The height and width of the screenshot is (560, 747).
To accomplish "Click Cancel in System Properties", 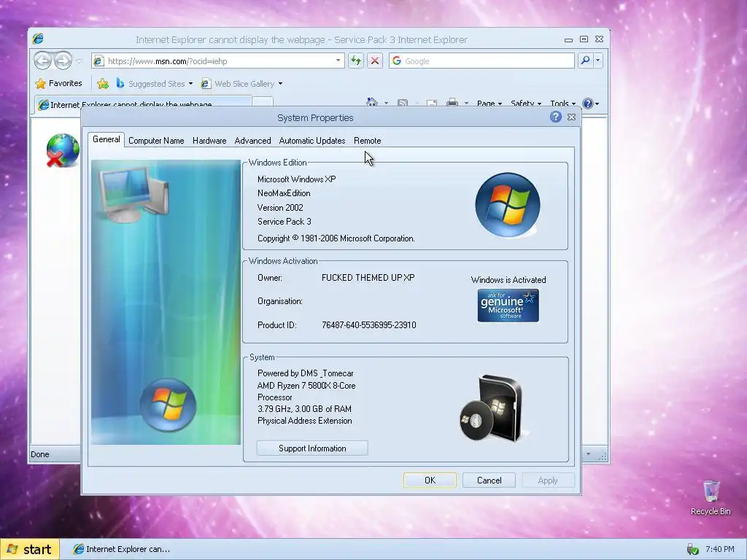I will point(489,481).
